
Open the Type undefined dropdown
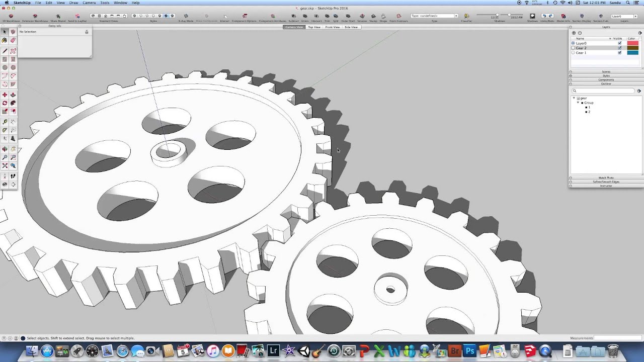click(434, 16)
